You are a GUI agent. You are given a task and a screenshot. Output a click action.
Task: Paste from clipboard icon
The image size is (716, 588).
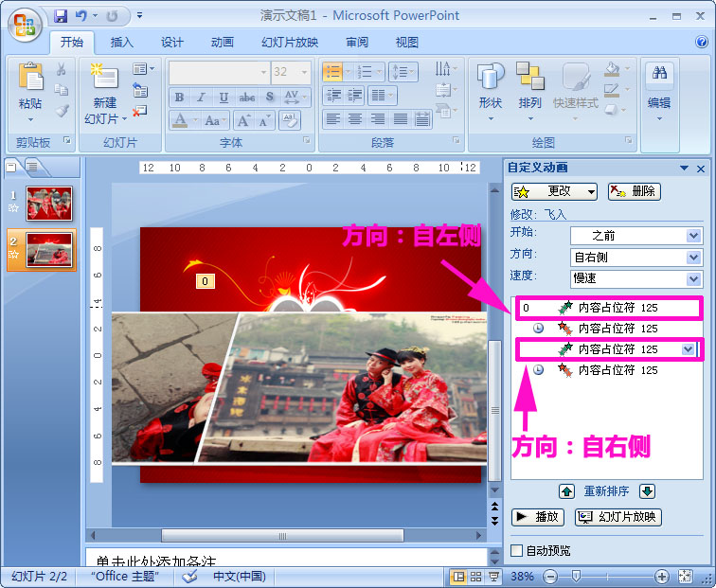tap(30, 77)
